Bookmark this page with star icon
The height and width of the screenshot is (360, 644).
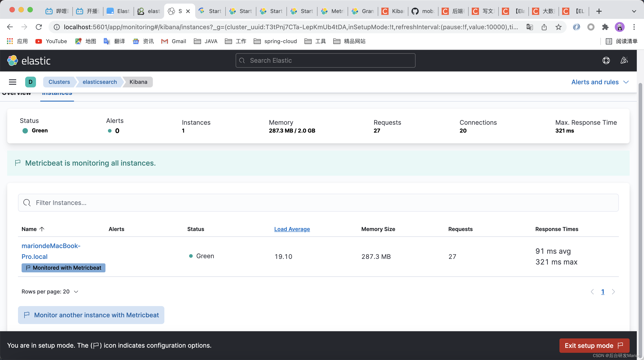tap(559, 27)
